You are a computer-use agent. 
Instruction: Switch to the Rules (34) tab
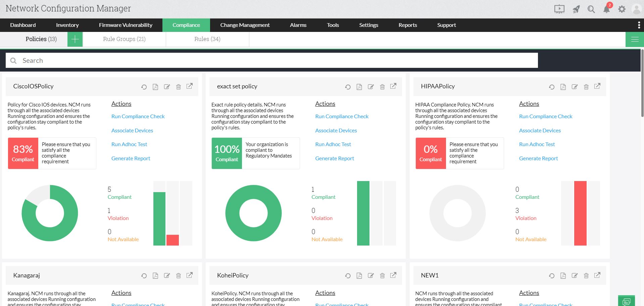click(x=207, y=39)
